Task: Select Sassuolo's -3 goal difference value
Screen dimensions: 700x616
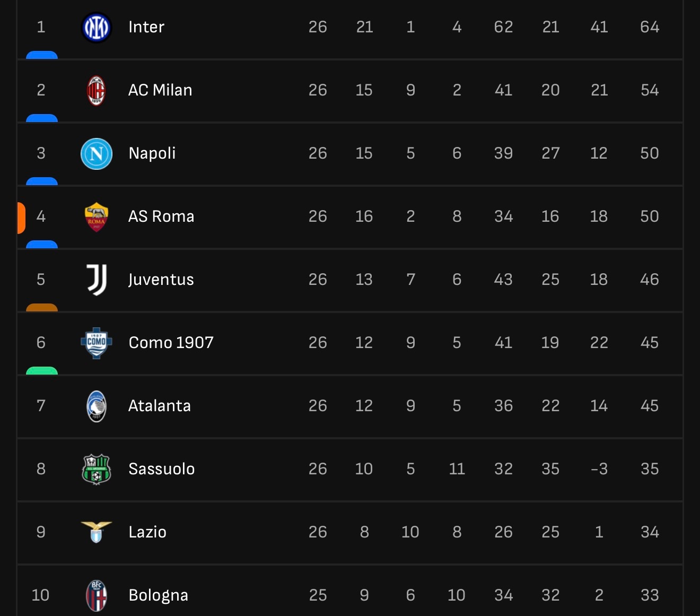Action: click(599, 469)
